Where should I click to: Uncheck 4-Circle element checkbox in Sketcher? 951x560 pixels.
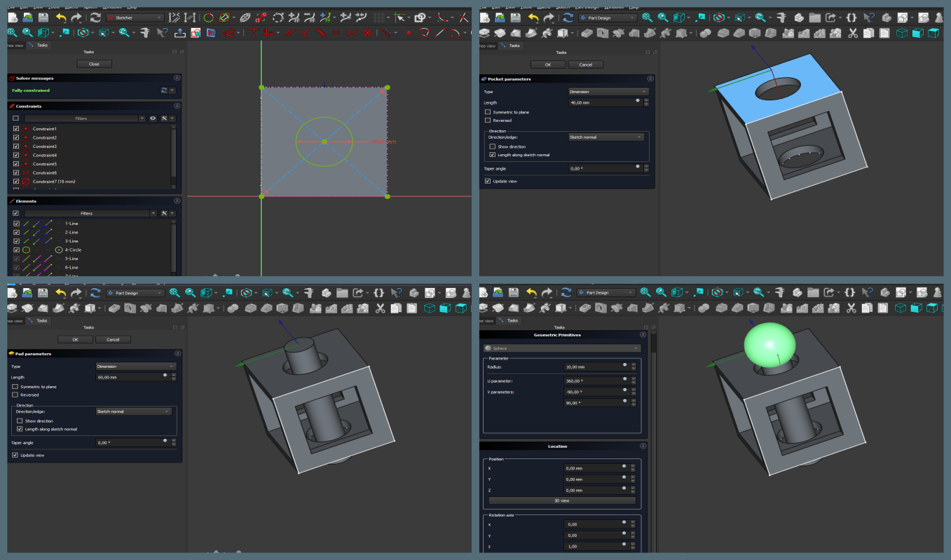pos(16,250)
